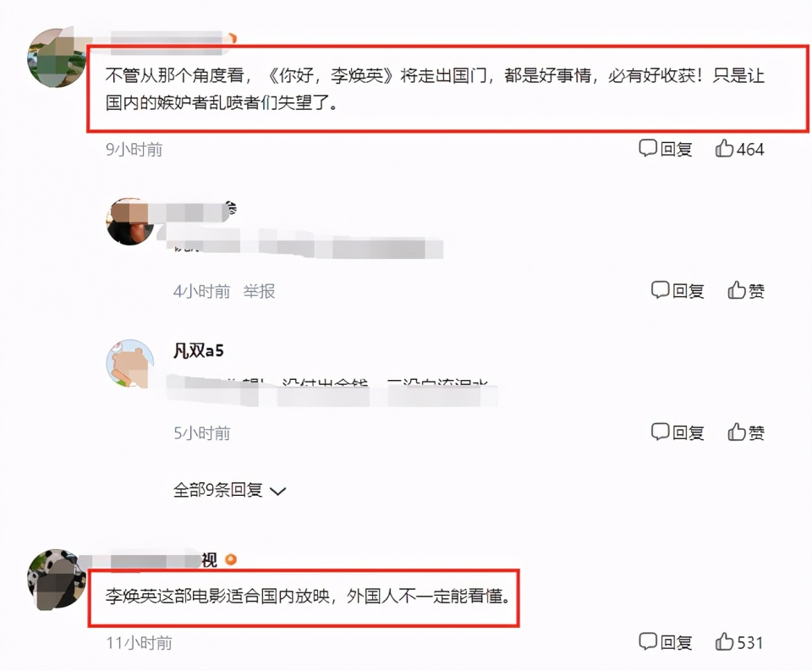This screenshot has width=812, height=671.
Task: Click the panda avatar of bottom commenter
Action: (57, 580)
